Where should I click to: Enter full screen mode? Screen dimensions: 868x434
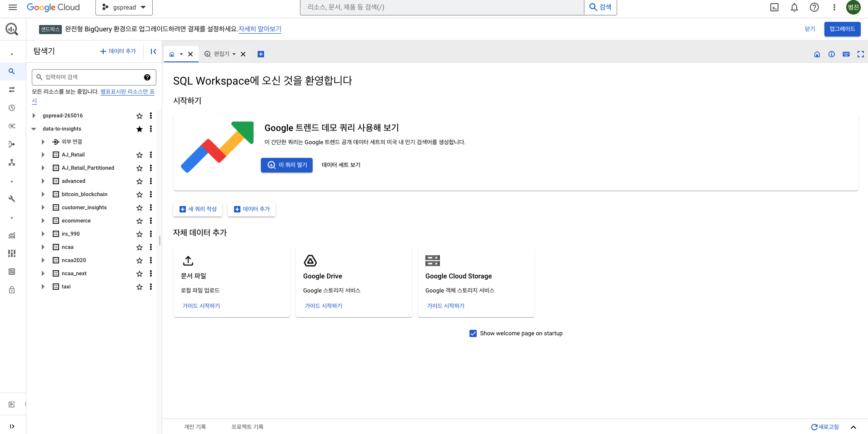point(861,54)
